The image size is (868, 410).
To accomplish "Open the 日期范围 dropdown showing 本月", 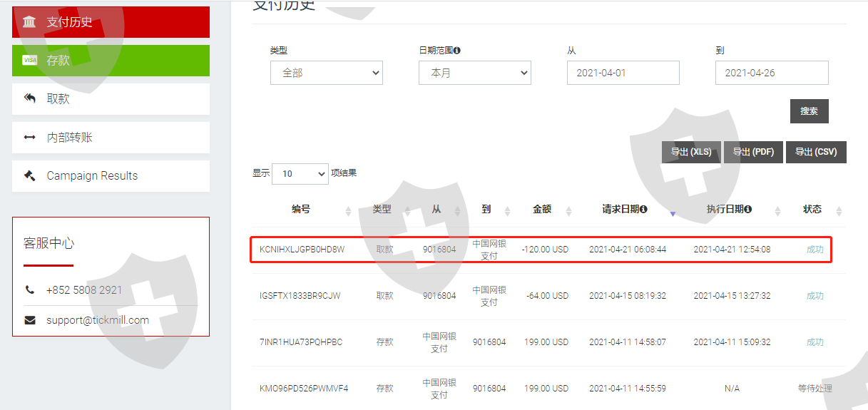I will (x=474, y=73).
